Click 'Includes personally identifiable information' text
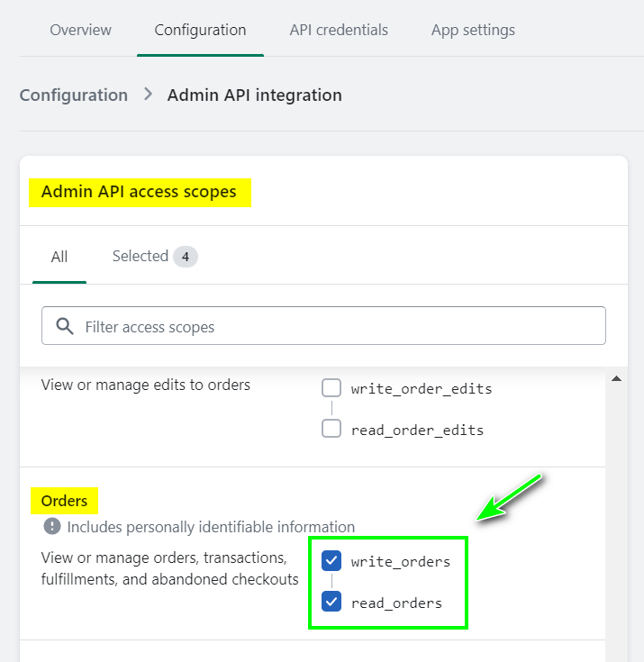This screenshot has width=644, height=662. pyautogui.click(x=211, y=527)
